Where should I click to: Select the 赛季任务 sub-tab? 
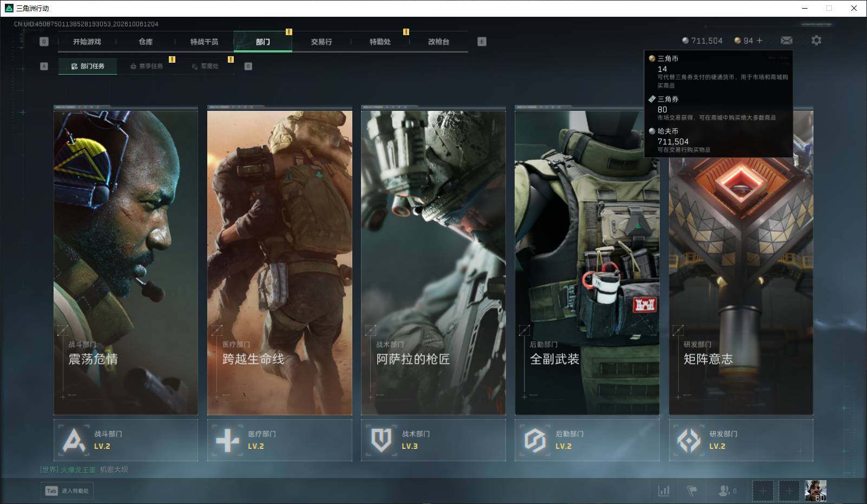pos(146,66)
